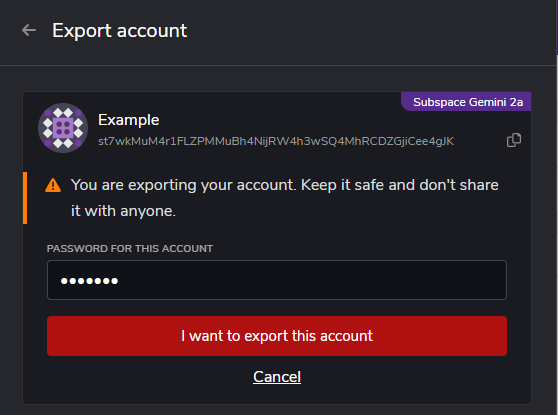This screenshot has width=558, height=415.
Task: Click the red export confirmation button's text
Action: coord(277,336)
